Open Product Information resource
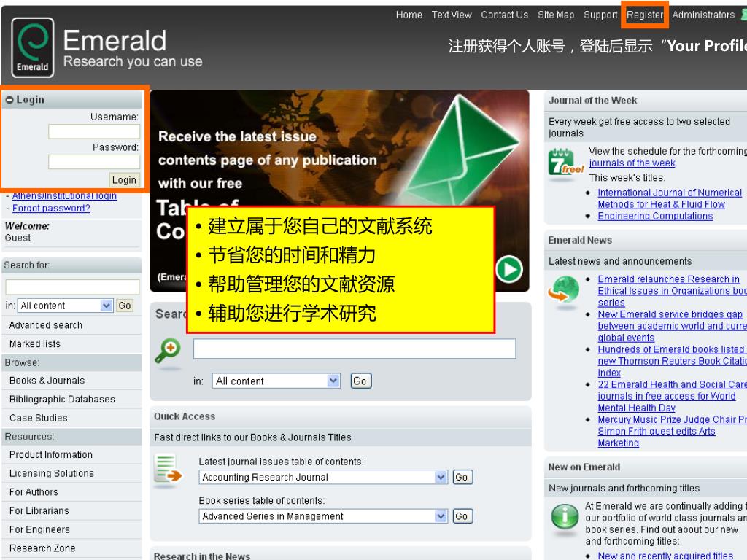747x560 pixels. point(51,454)
